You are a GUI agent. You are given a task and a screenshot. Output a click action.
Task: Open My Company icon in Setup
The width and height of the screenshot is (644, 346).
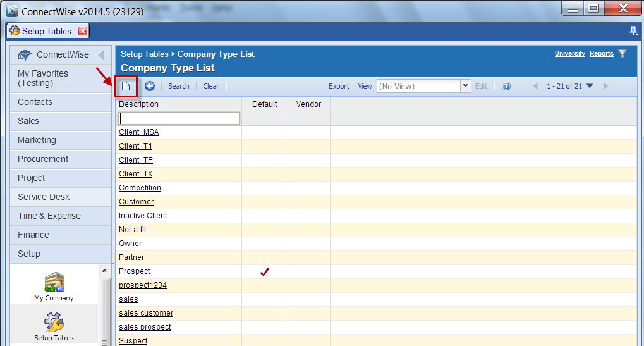[54, 287]
